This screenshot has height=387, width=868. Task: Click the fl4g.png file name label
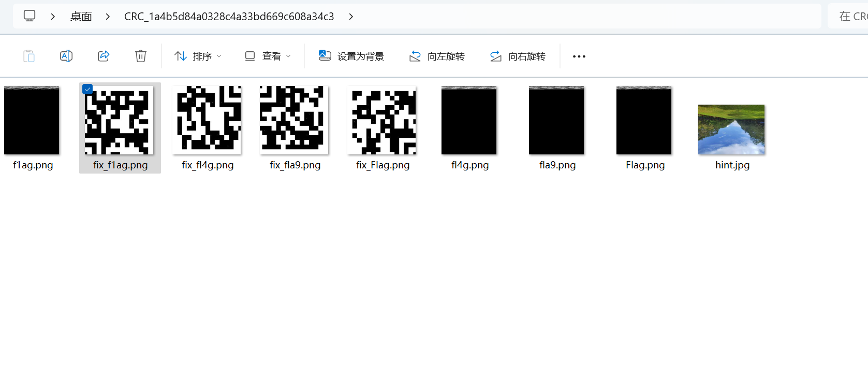click(x=470, y=165)
